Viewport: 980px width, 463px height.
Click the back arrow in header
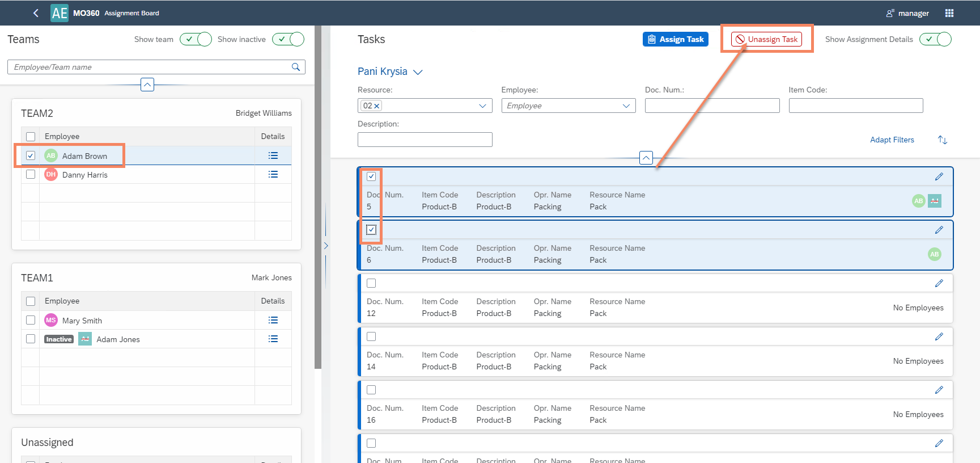coord(36,13)
